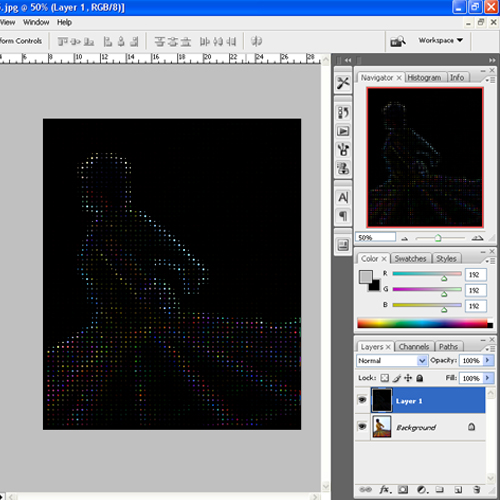Toggle lock image pixels brush icon
Image resolution: width=500 pixels, height=500 pixels.
click(397, 378)
